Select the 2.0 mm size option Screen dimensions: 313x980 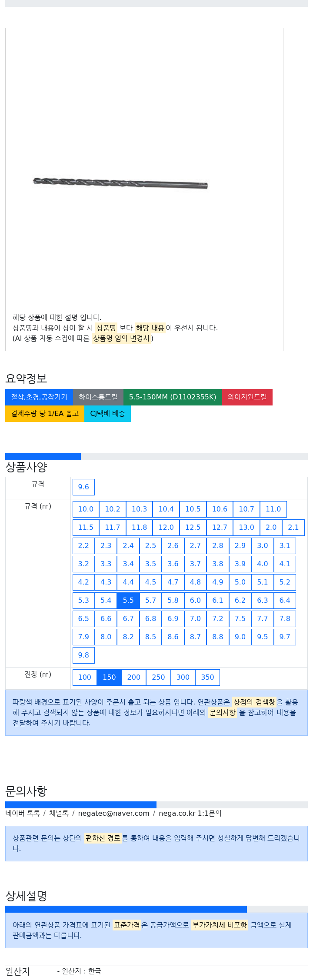tap(271, 528)
